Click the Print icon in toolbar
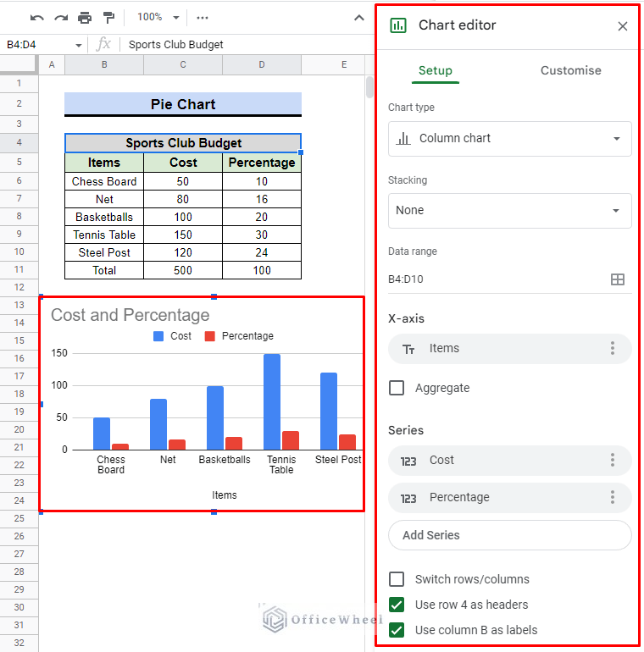Image resolution: width=644 pixels, height=652 pixels. pos(85,17)
